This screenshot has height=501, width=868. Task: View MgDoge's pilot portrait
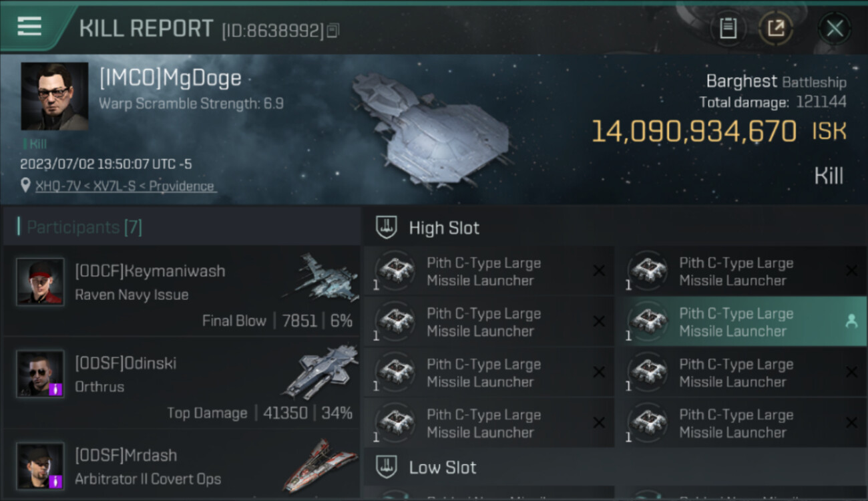[54, 96]
